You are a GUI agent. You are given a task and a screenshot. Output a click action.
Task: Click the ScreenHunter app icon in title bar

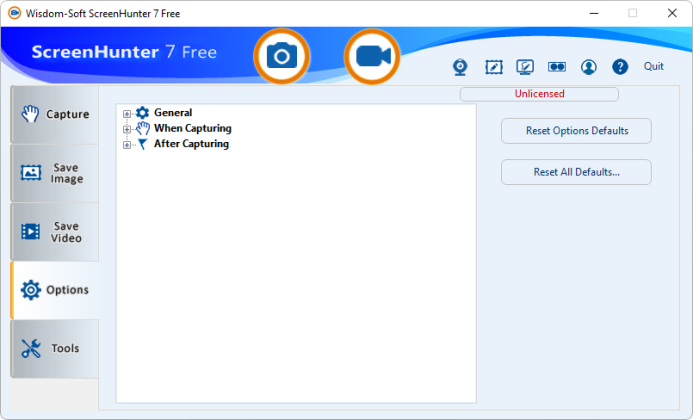(14, 13)
